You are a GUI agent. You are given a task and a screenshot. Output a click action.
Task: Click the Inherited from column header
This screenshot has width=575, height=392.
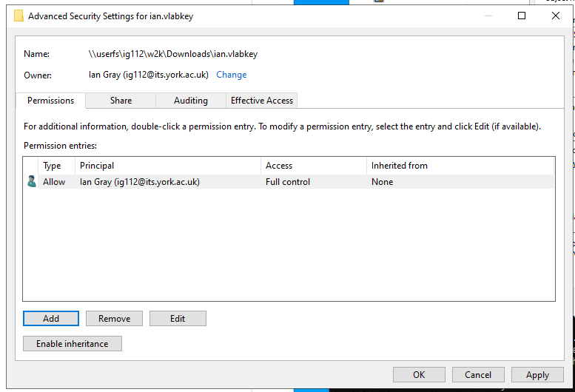point(459,166)
